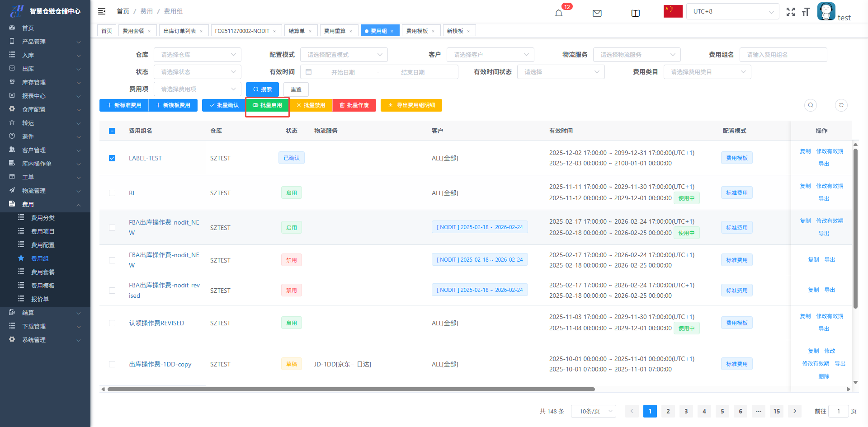
Task: Open 费用套餐 in the sidebar menu
Action: 43,272
